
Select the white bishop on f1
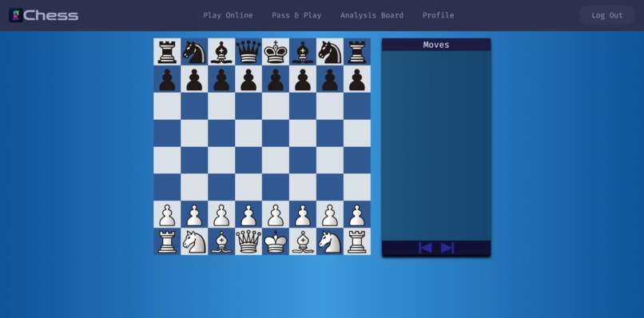tap(303, 241)
